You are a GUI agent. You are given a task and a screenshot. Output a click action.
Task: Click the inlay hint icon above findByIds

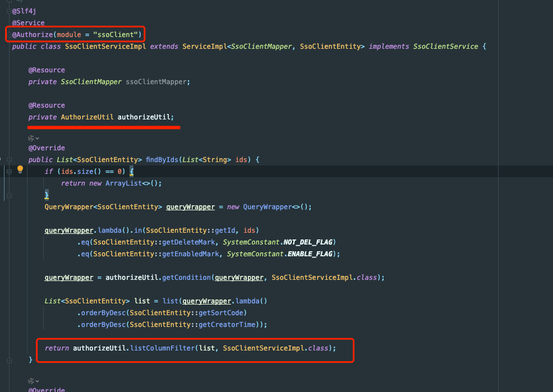pos(31,137)
